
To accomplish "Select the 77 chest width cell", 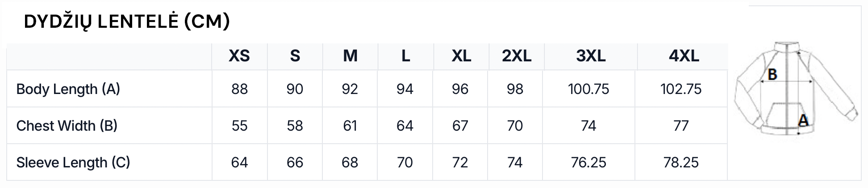I will pyautogui.click(x=681, y=126).
